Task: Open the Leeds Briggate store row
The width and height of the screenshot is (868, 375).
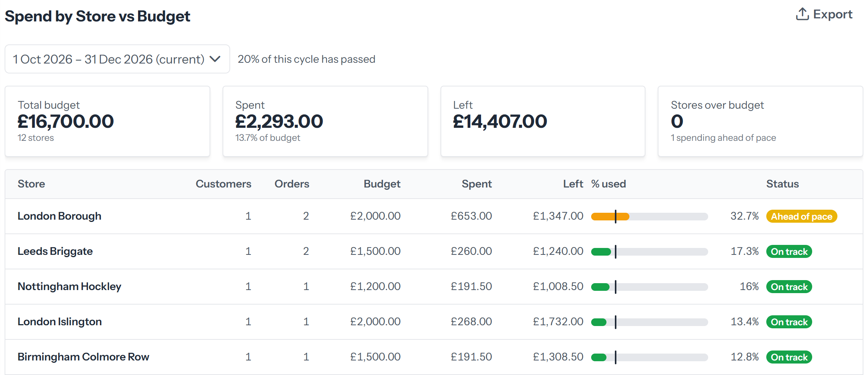Action: 434,251
